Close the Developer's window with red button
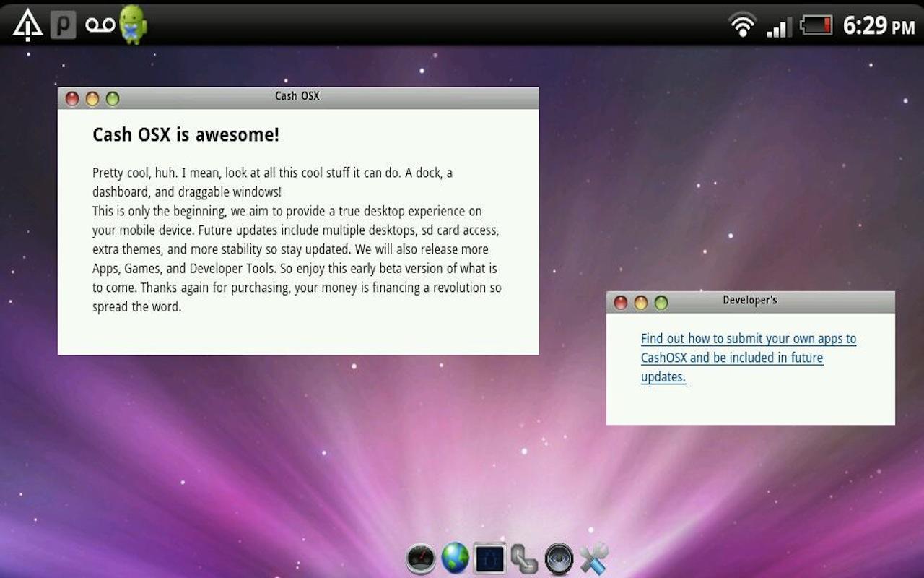Viewport: 924px width, 578px height. coord(621,303)
